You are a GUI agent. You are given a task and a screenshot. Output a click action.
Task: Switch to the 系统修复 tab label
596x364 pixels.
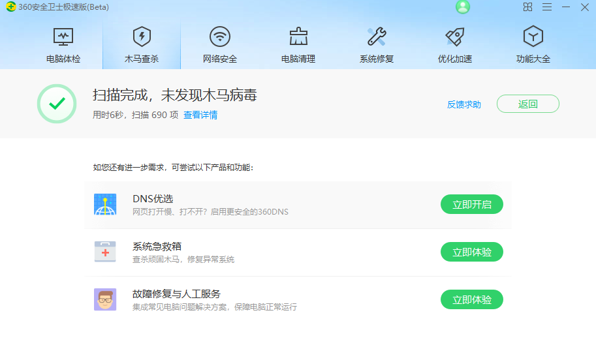coord(377,59)
